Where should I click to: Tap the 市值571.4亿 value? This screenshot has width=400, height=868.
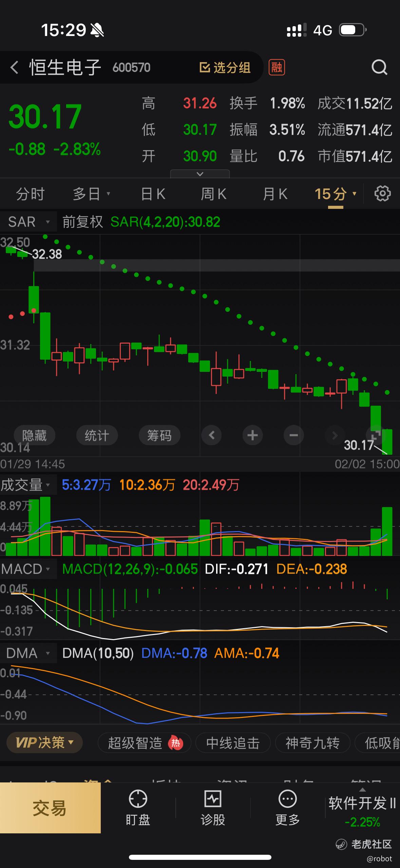click(x=355, y=156)
